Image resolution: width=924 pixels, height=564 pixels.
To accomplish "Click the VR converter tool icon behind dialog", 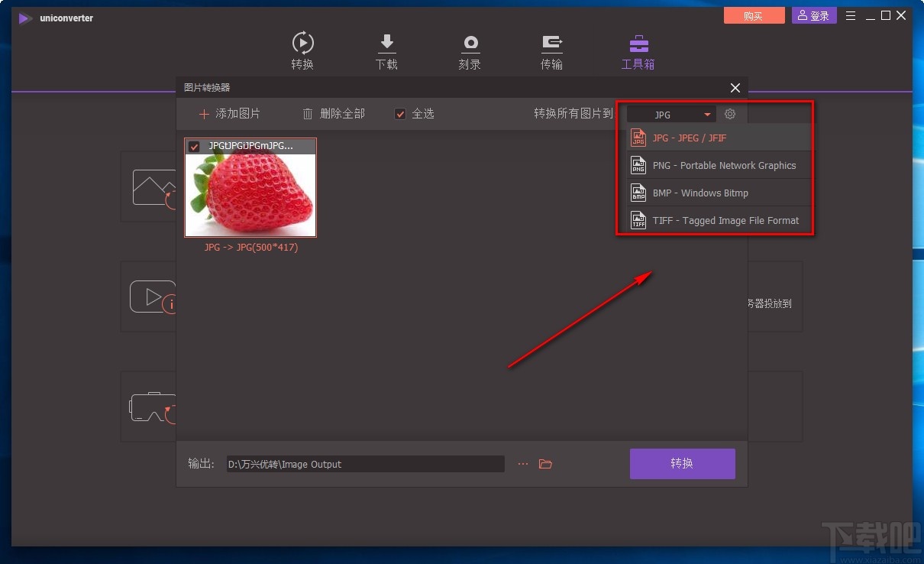I will pos(153,407).
